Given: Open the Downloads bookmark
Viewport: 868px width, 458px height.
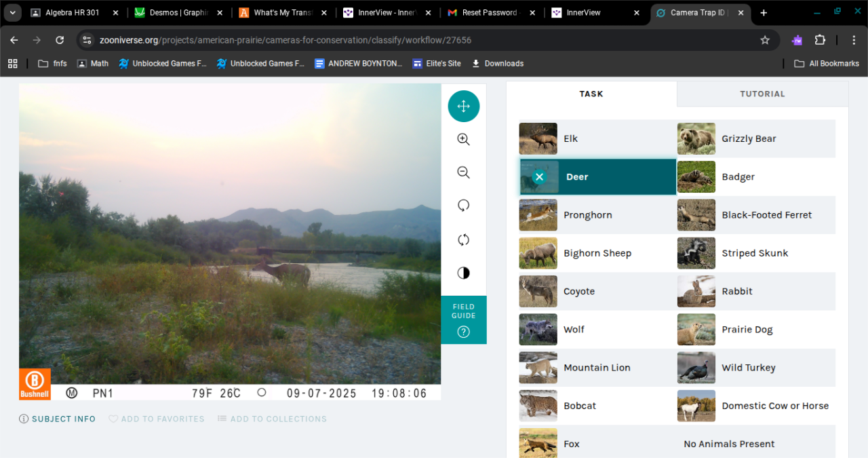Looking at the screenshot, I should (x=498, y=63).
